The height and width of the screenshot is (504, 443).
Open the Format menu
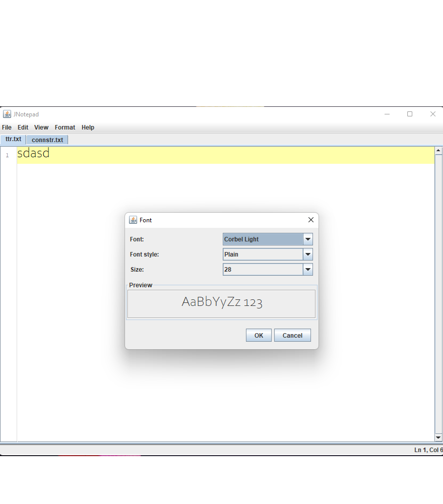(65, 128)
